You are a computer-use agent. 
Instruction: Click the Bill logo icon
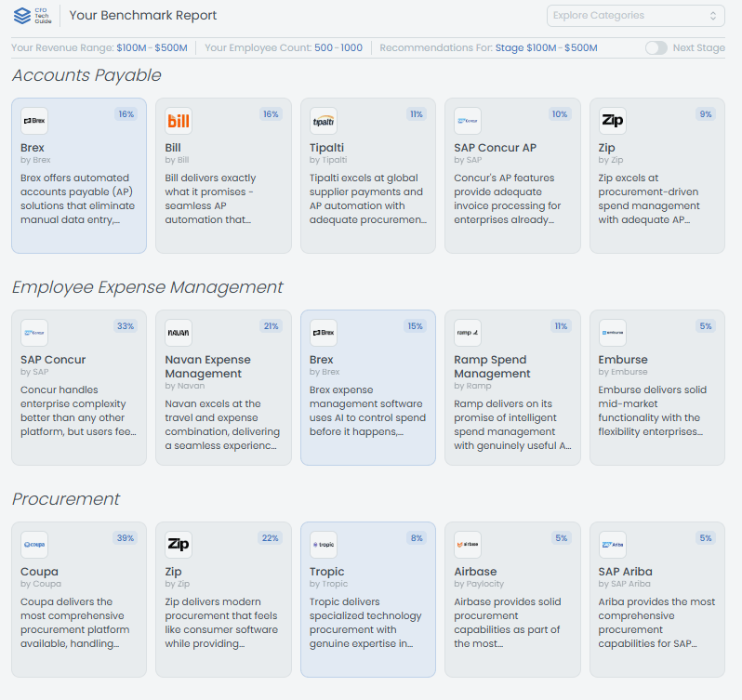click(x=179, y=121)
